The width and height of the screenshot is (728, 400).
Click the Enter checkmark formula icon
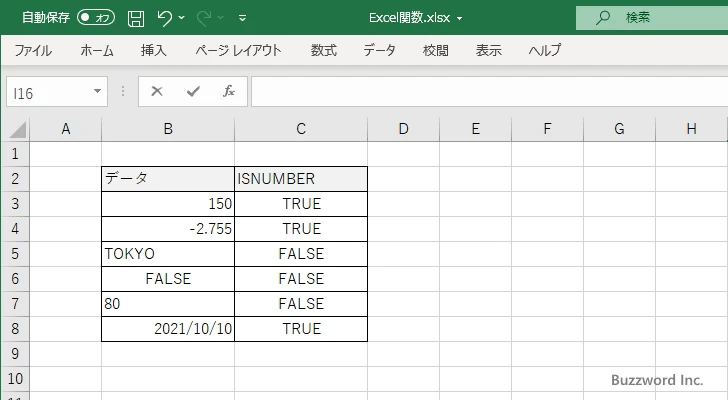pos(193,91)
